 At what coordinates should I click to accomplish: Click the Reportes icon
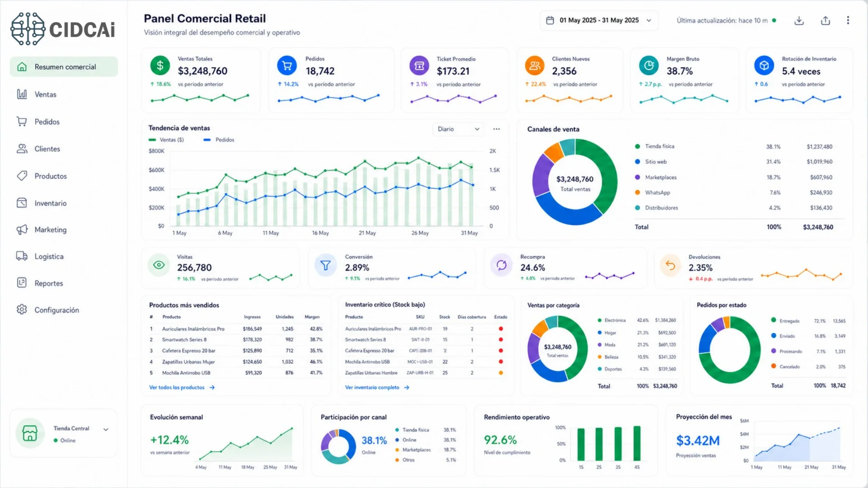tap(22, 283)
